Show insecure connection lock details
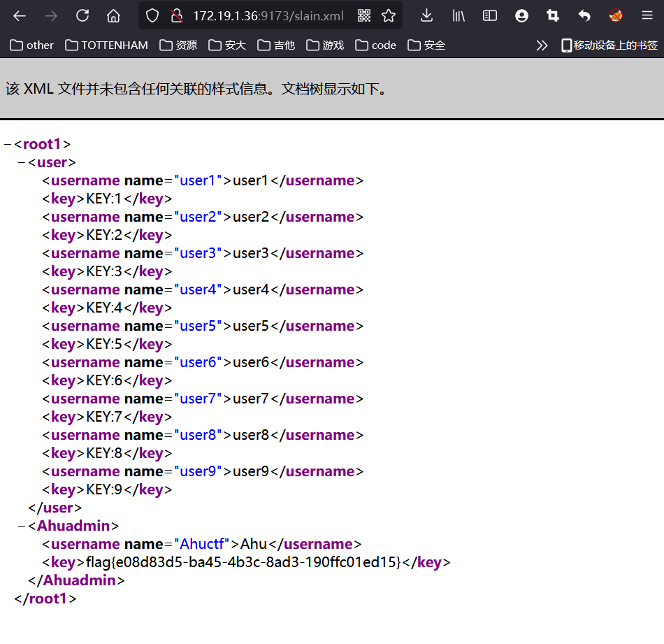The height and width of the screenshot is (644, 664). 176,16
